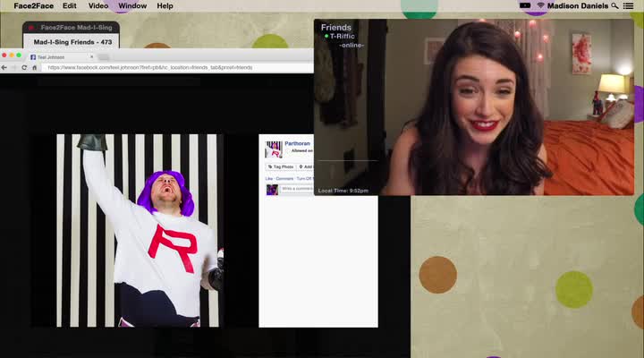Click the battery status icon

click(525, 6)
